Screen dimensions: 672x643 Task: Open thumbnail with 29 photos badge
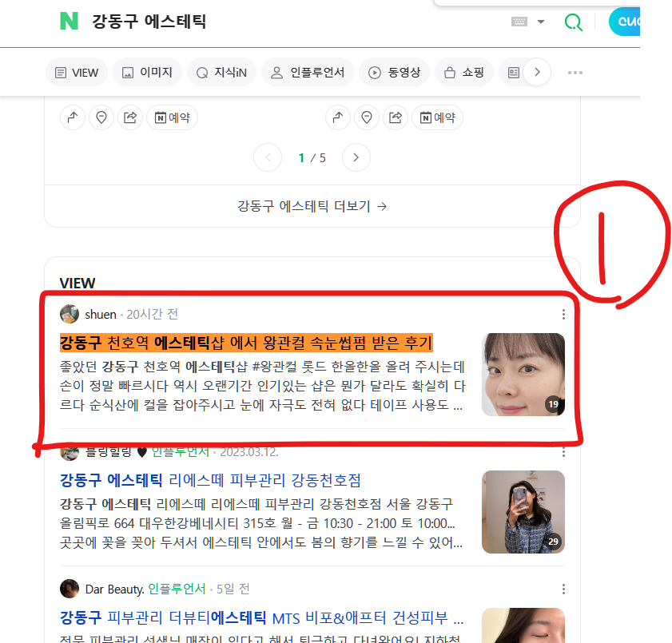(523, 512)
